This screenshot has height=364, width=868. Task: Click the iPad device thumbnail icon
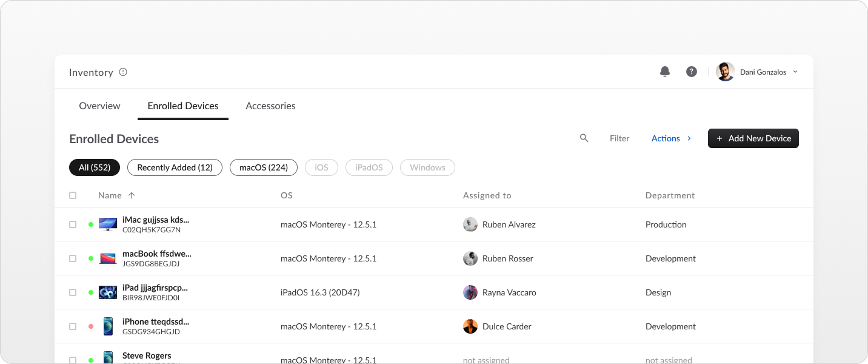click(108, 292)
